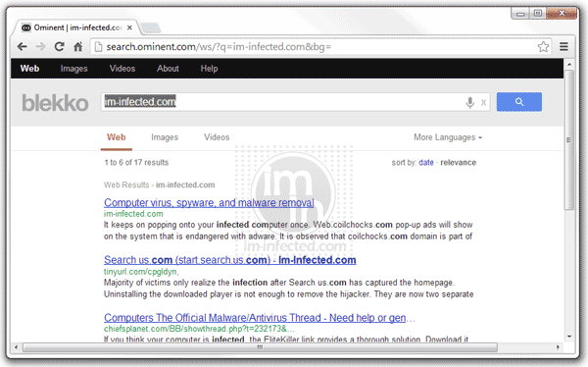588x367 pixels.
Task: Click the horizontal scrollbar left arrow
Action: (x=16, y=347)
